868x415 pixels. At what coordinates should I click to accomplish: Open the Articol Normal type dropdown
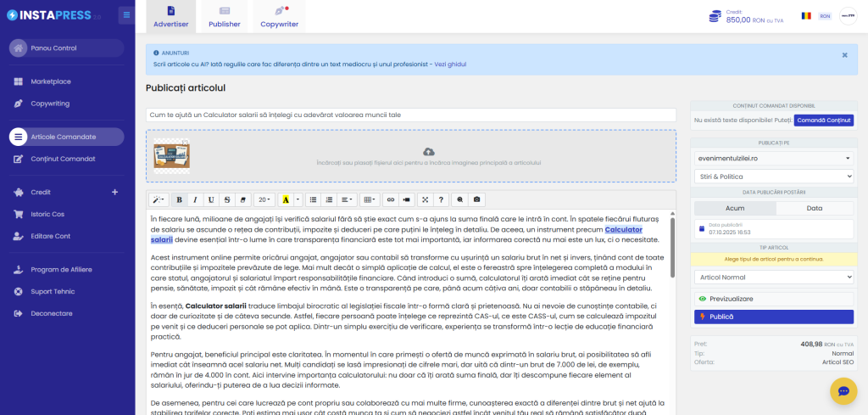coord(773,277)
